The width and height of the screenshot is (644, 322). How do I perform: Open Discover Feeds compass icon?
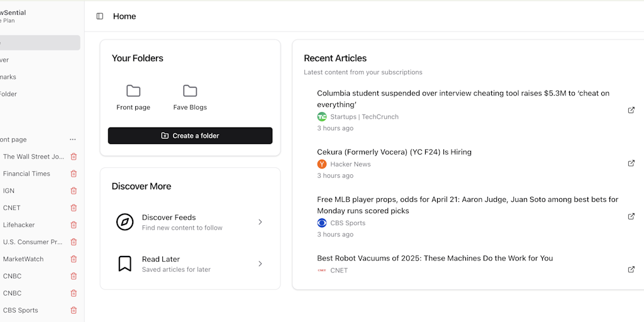(125, 222)
